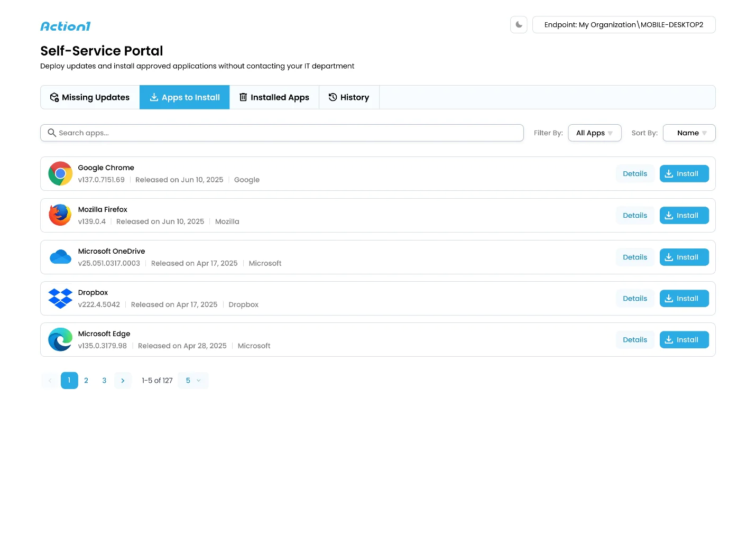Click the Google Chrome app icon
Image resolution: width=756 pixels, height=546 pixels.
(60, 174)
